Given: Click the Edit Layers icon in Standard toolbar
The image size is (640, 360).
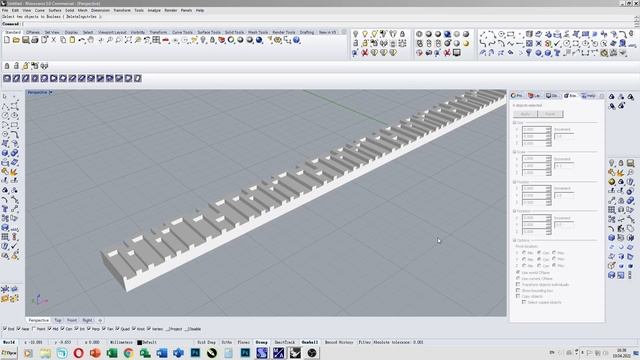Looking at the screenshot, I should click(222, 40).
